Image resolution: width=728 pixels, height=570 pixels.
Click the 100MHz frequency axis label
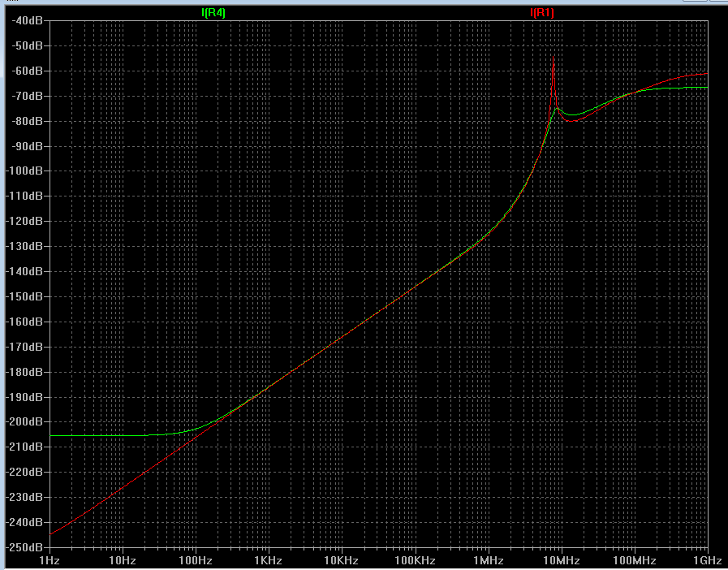tap(634, 560)
